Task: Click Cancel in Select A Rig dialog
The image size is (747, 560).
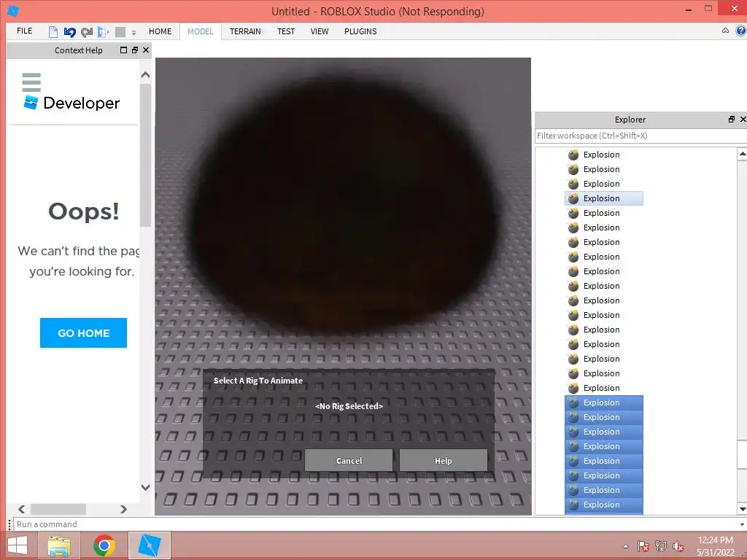Action: [349, 461]
